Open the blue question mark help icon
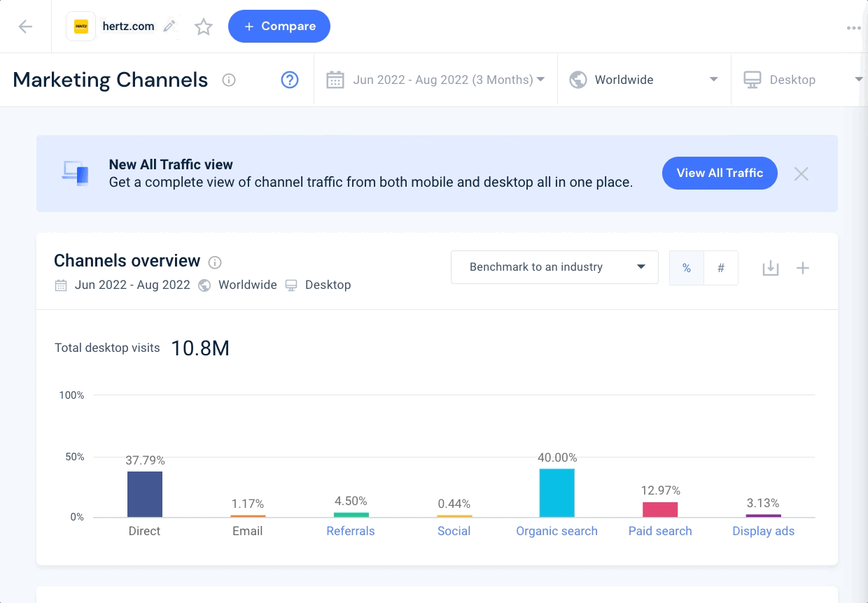 [x=290, y=80]
